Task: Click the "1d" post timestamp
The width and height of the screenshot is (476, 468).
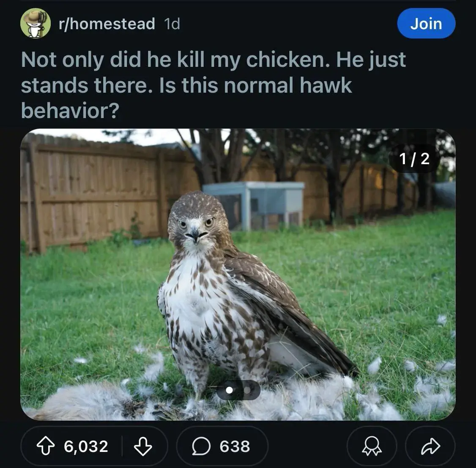Action: 171,24
